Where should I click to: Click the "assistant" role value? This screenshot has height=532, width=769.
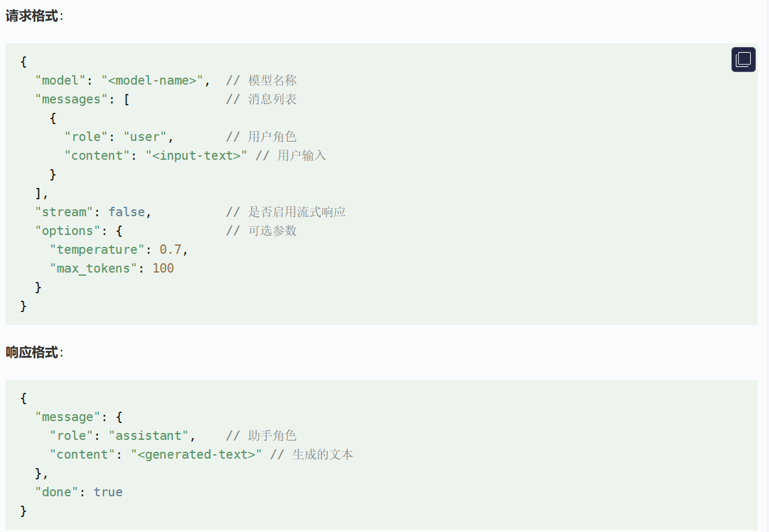152,436
